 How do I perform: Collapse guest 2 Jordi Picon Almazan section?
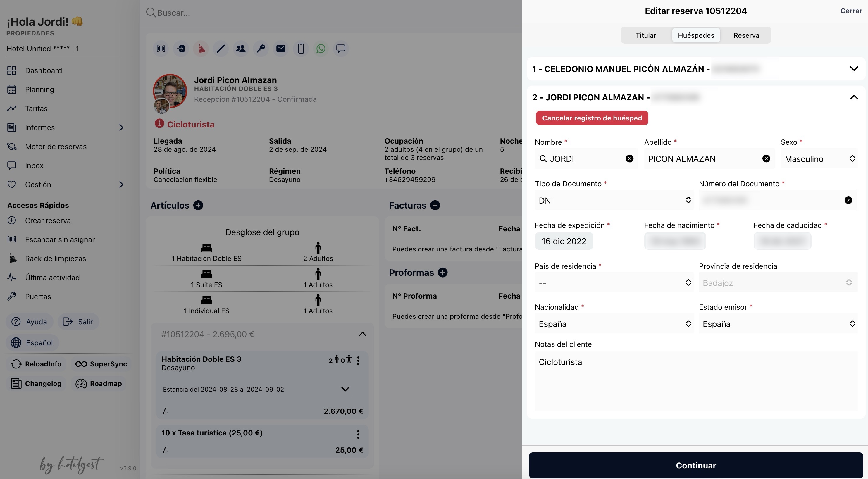click(x=853, y=97)
